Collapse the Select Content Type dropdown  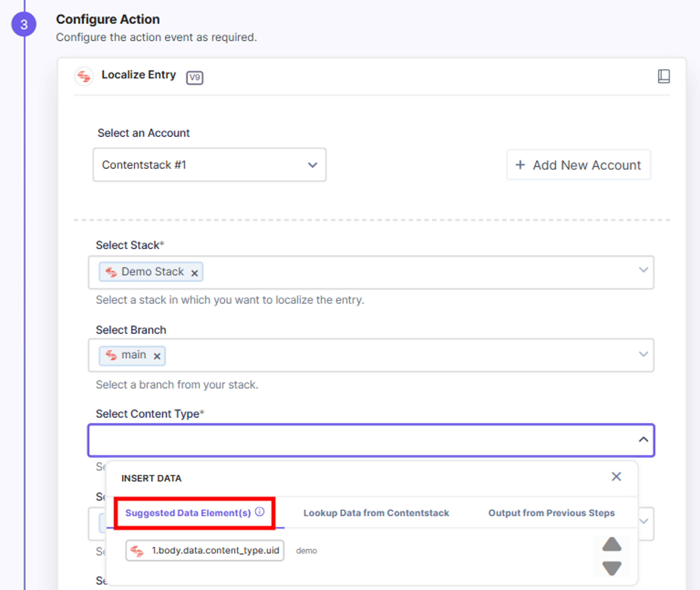coord(643,440)
